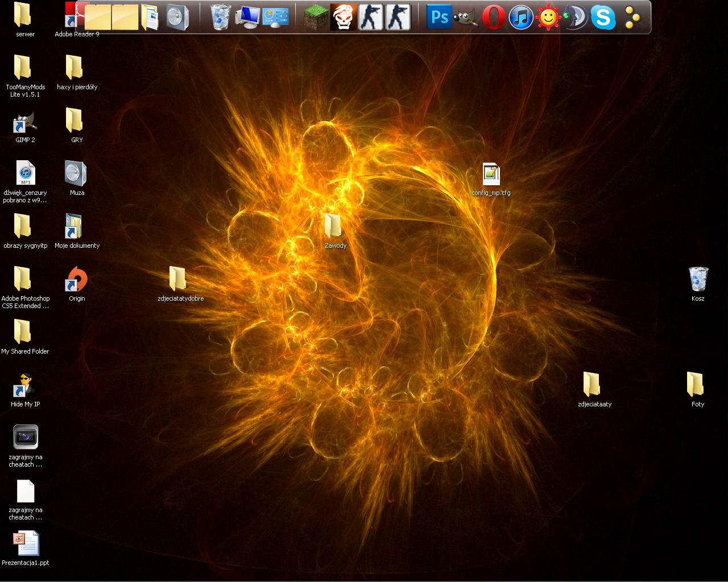Screen dimensions: 728x582
Task: Start Photoshop from the dock
Action: (x=439, y=17)
